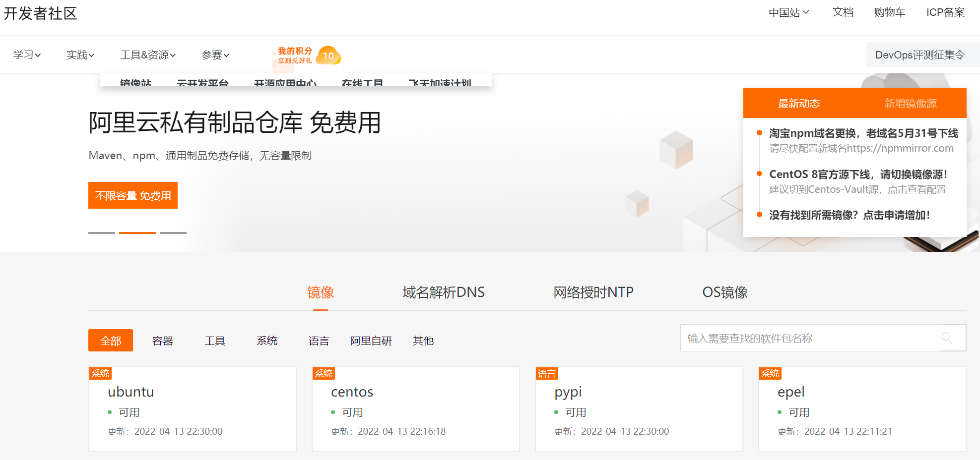Select the 镜像 tab

coord(321,292)
